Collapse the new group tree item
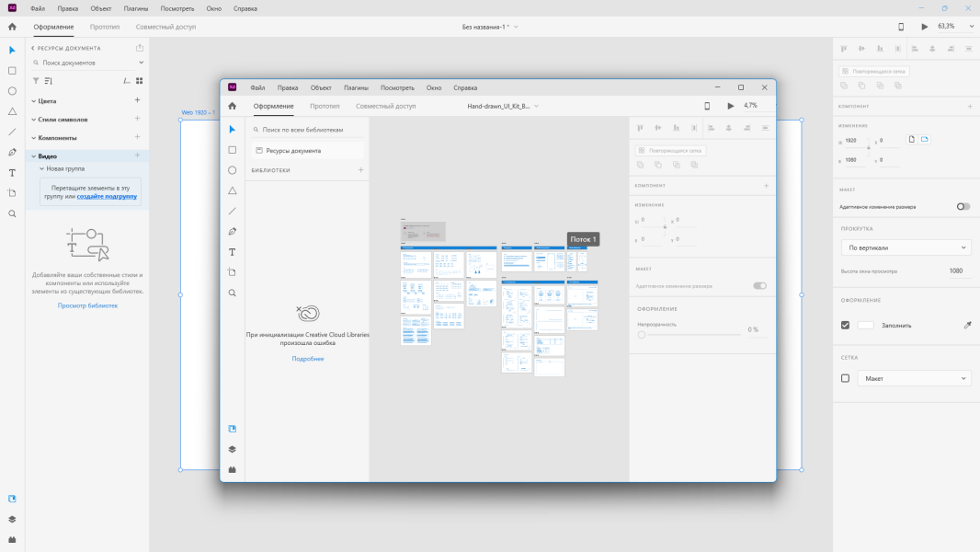The image size is (980, 552). 42,168
